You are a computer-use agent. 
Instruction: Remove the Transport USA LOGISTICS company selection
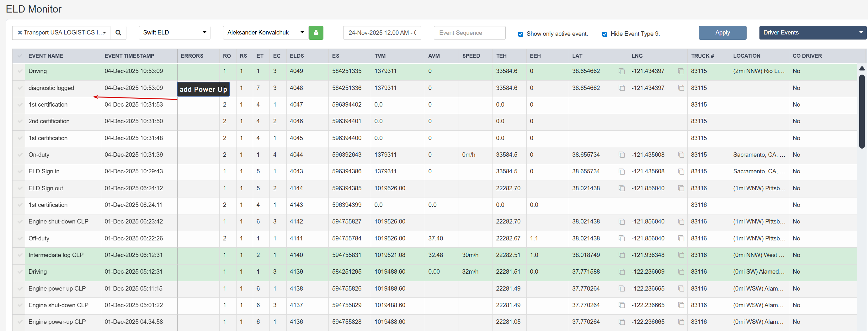tap(20, 33)
